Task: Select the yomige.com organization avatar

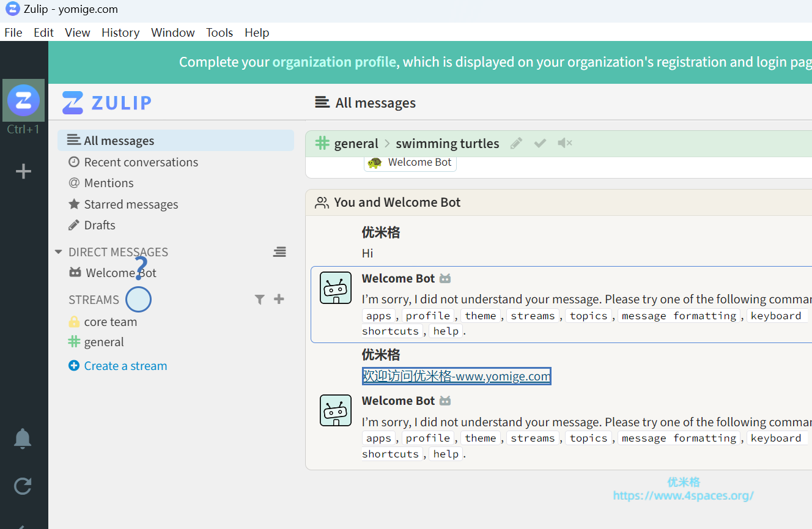Action: pyautogui.click(x=23, y=100)
